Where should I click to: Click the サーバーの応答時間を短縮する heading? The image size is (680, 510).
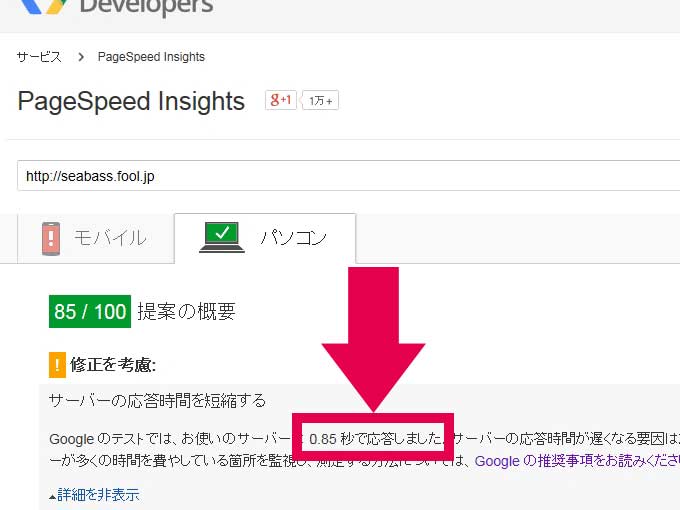pyautogui.click(x=157, y=400)
